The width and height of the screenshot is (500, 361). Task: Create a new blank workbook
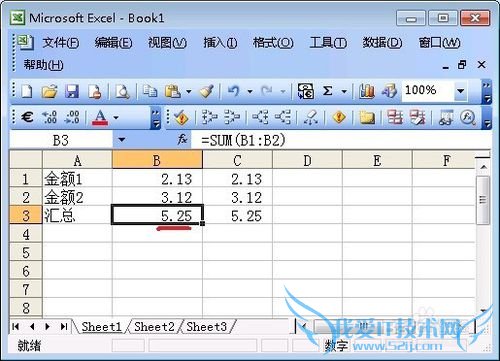tap(27, 91)
